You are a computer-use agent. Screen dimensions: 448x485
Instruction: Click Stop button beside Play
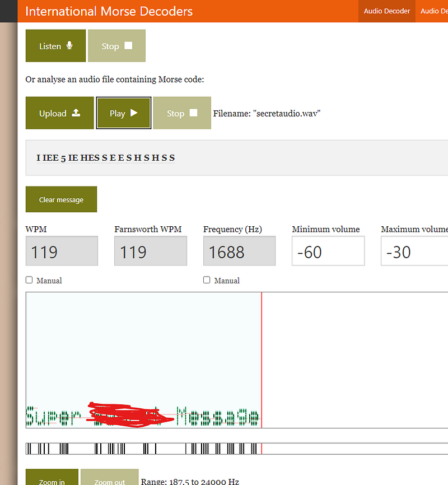click(182, 113)
